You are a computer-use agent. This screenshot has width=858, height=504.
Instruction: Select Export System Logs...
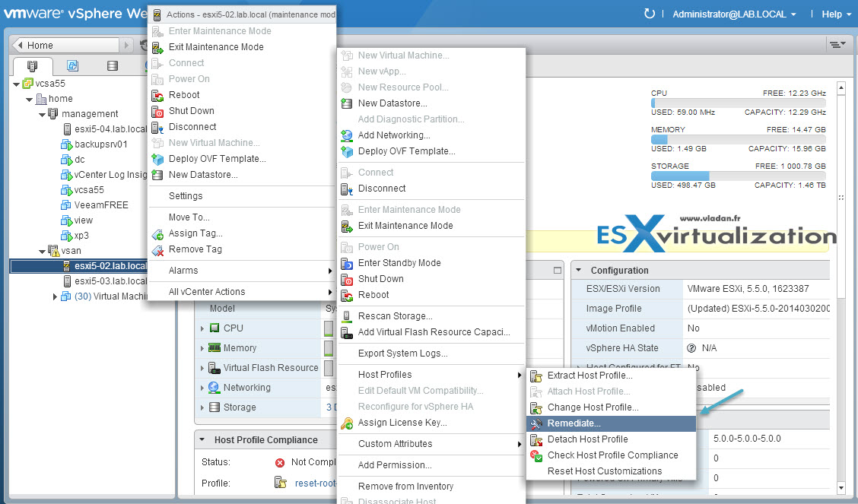click(x=402, y=353)
